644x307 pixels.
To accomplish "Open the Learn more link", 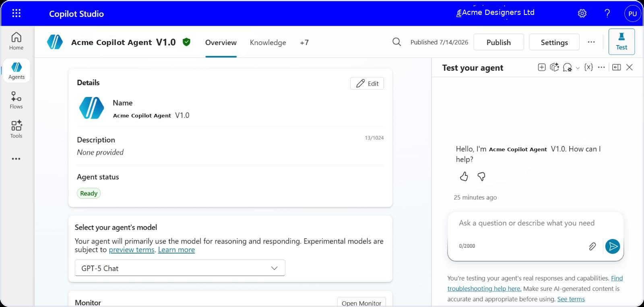I will coord(176,249).
